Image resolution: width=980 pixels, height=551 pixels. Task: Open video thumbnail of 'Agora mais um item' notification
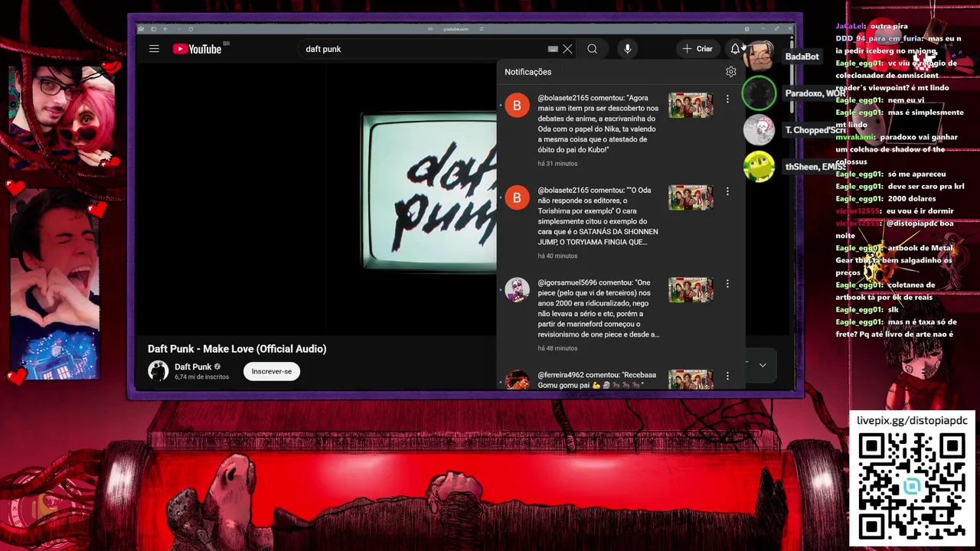(x=691, y=105)
